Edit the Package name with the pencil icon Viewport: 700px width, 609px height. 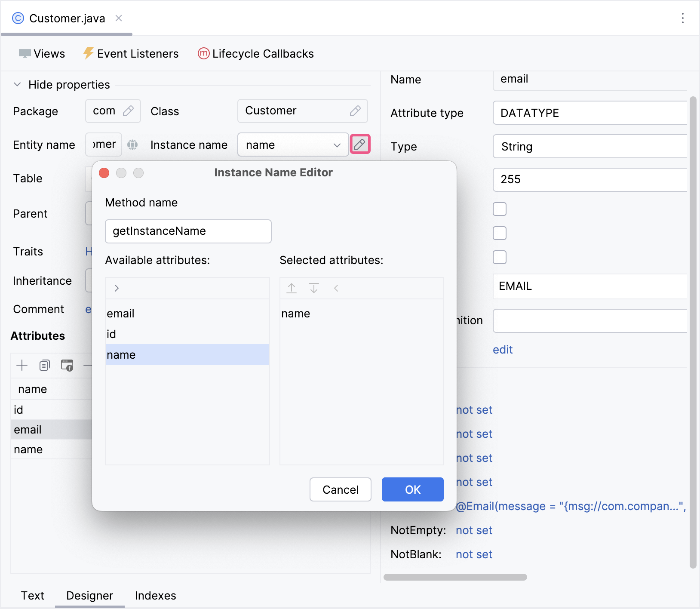pos(129,111)
